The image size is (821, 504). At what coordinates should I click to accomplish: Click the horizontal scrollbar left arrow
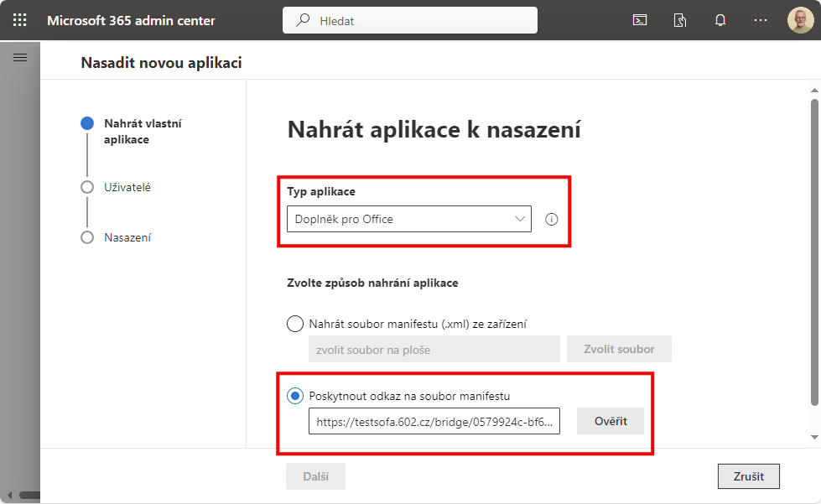10,495
